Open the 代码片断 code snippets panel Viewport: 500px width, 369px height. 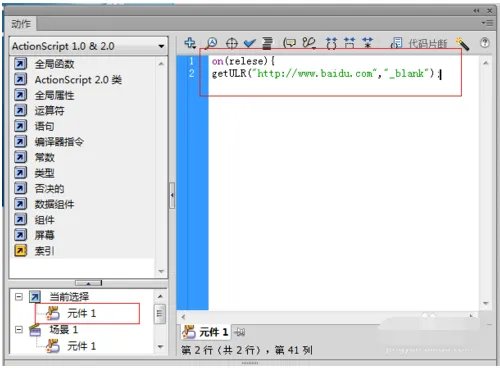click(419, 43)
